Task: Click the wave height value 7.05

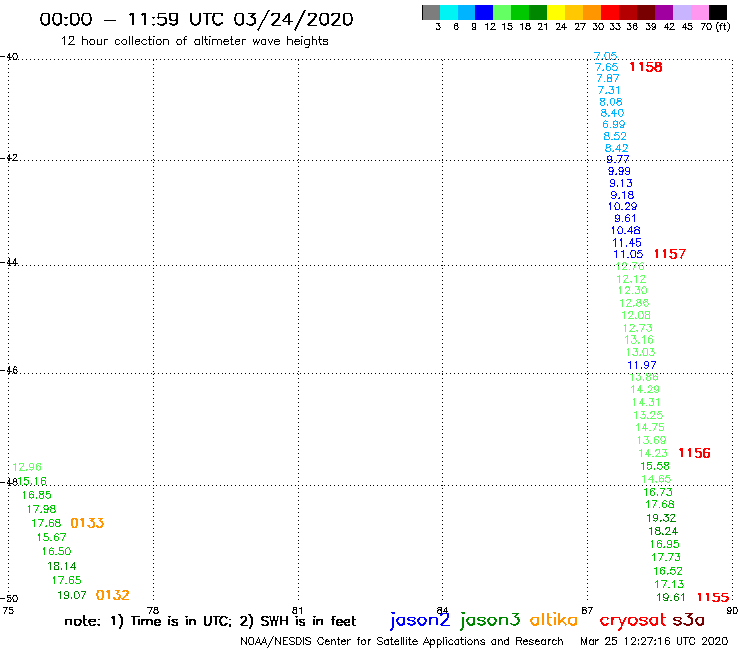Action: pos(605,56)
